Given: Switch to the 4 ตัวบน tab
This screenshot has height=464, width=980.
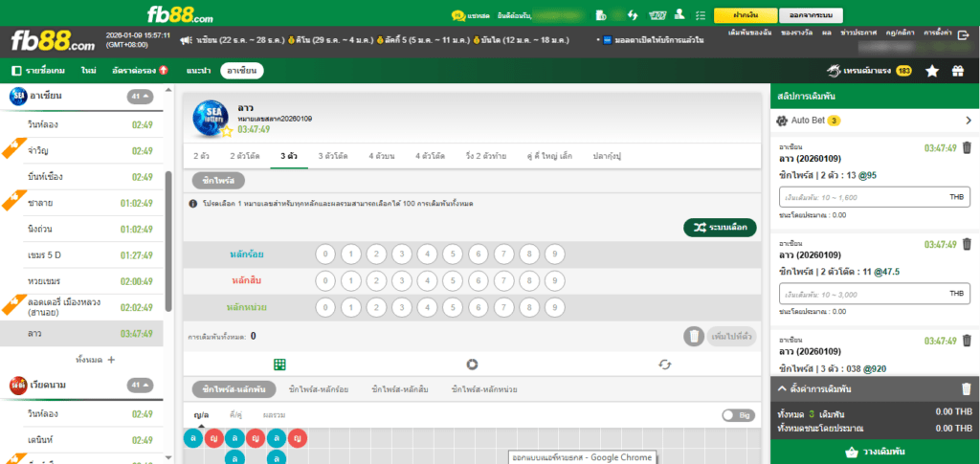Looking at the screenshot, I should 383,156.
